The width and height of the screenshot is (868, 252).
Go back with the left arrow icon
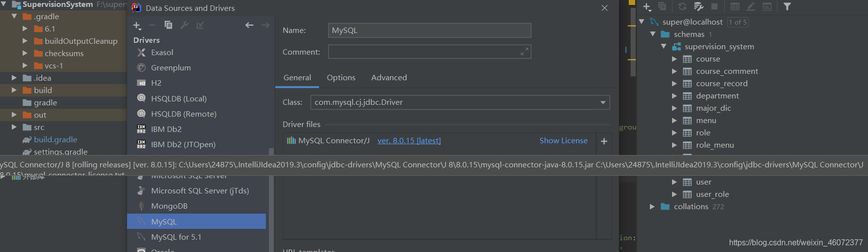250,25
